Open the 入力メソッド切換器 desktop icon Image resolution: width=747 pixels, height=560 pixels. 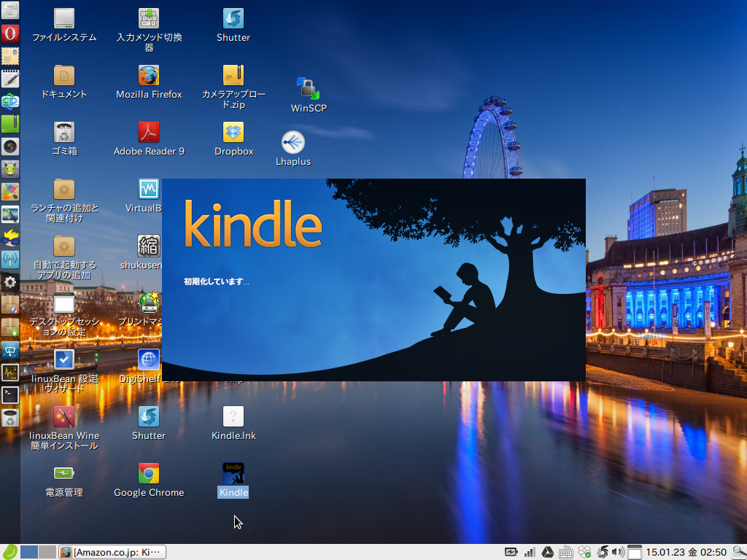tap(149, 18)
